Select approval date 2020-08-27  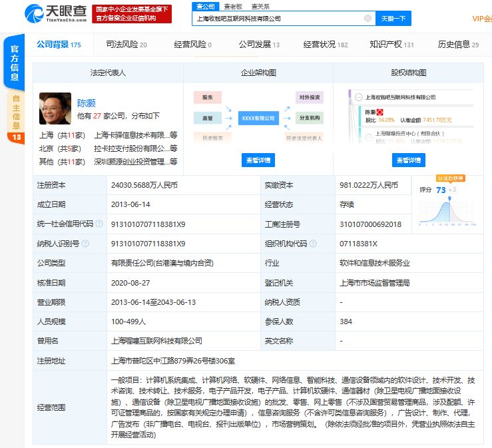(130, 283)
